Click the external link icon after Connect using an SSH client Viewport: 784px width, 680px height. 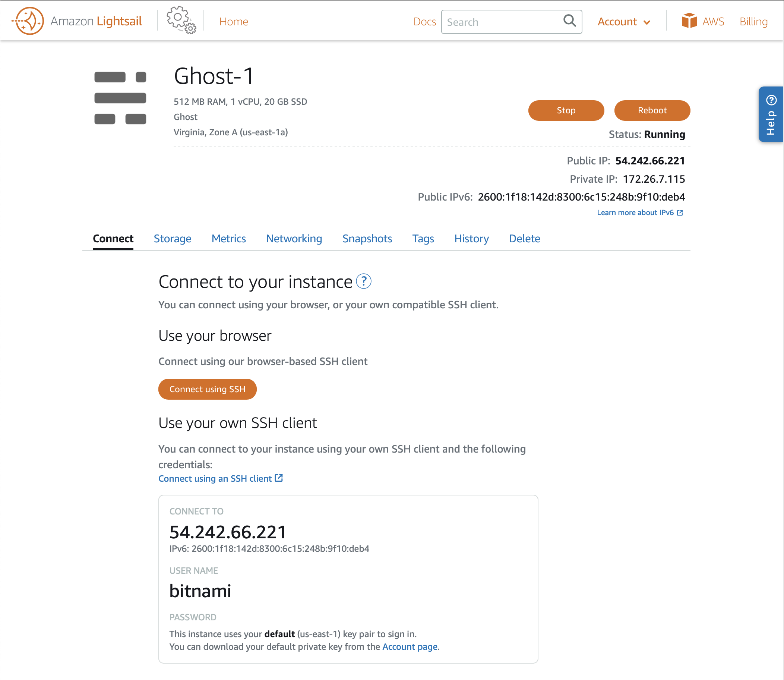(279, 478)
